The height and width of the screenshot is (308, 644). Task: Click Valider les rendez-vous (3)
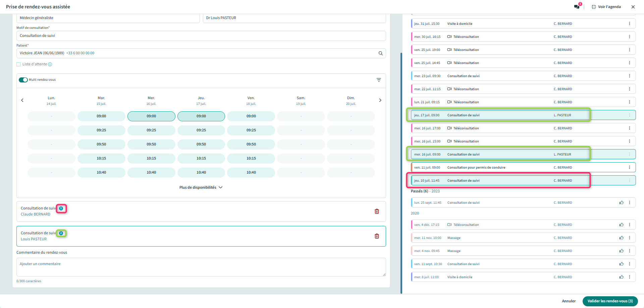click(x=610, y=301)
